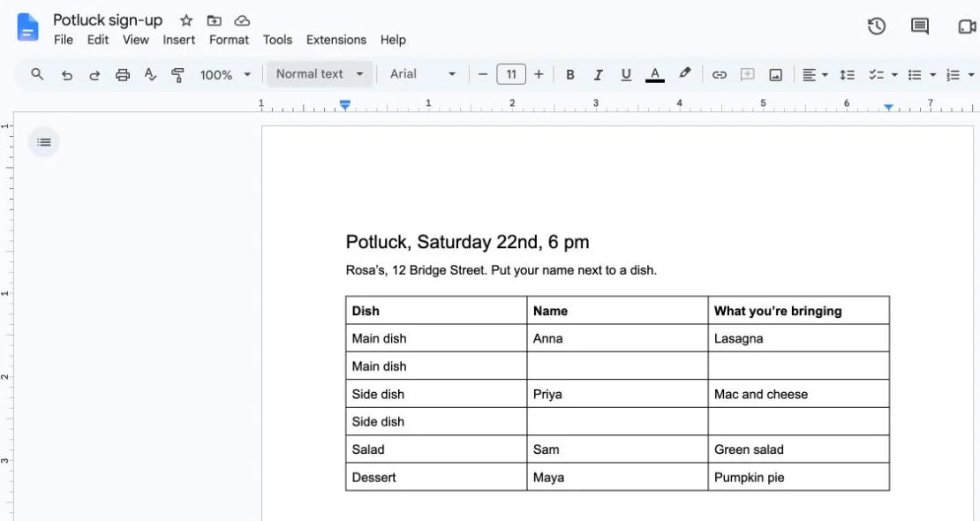Toggle the bulleted list format

tap(915, 75)
